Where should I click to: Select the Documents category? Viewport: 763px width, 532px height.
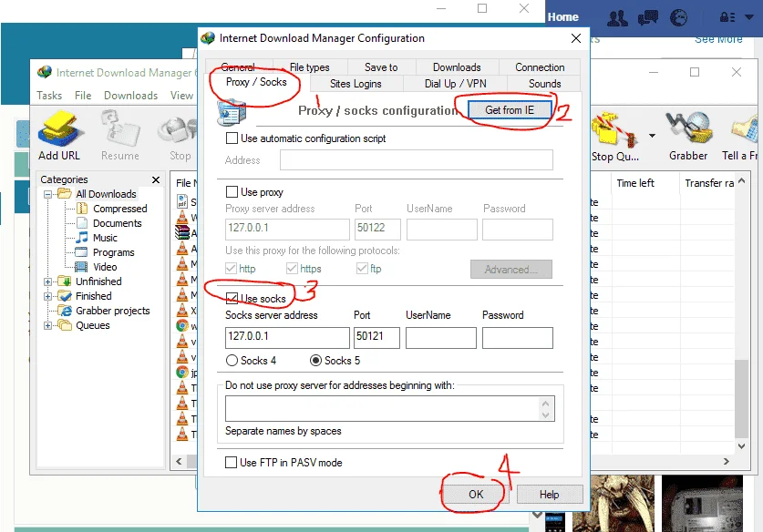(x=117, y=223)
